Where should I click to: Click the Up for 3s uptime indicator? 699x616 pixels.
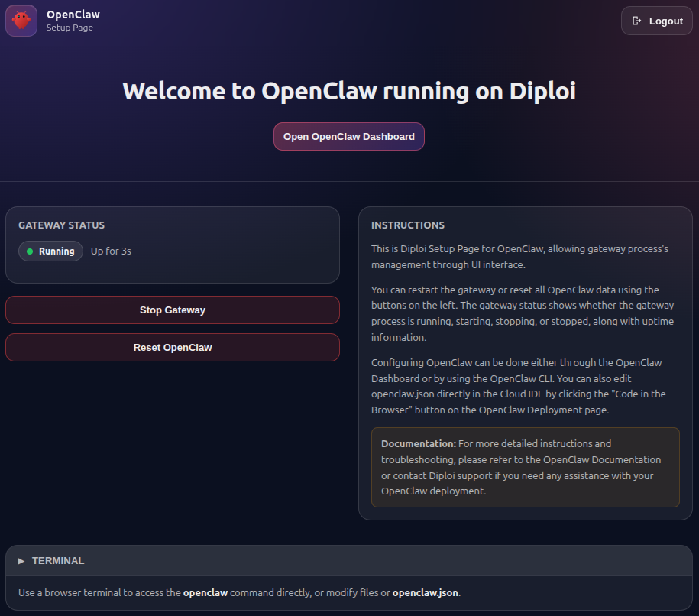pos(110,250)
